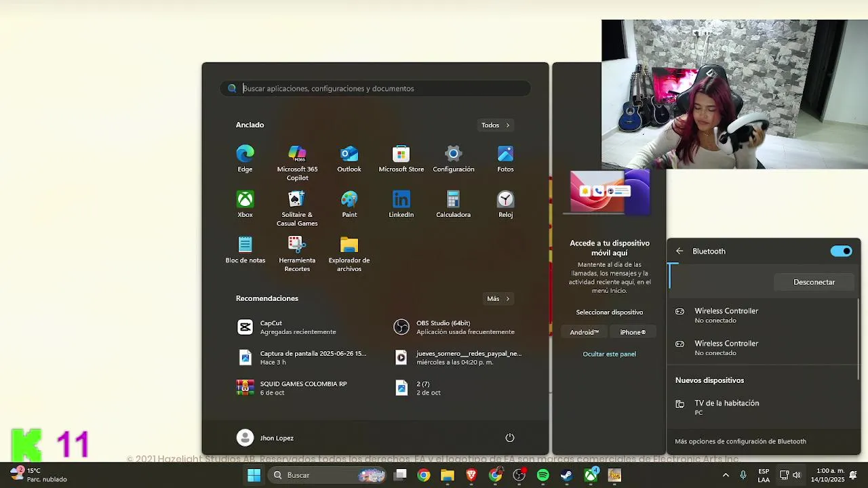This screenshot has height=488, width=868.
Task: Open the second Chrome profile taskbar icon
Action: tap(496, 475)
